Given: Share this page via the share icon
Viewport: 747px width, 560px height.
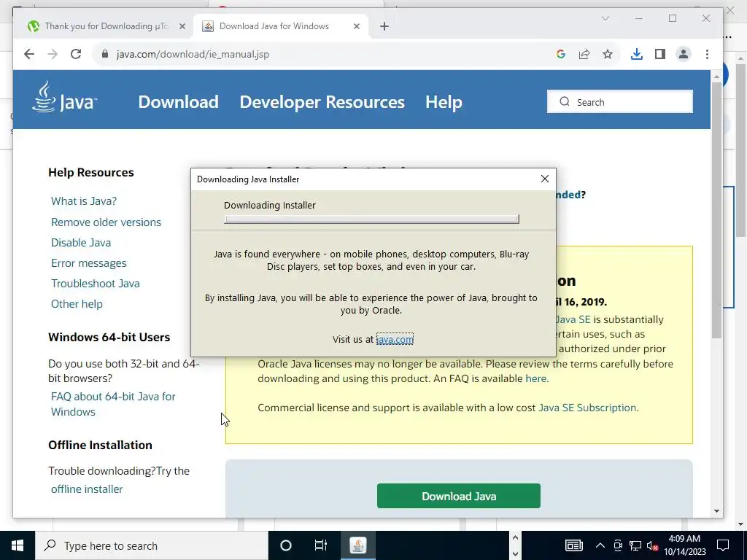Looking at the screenshot, I should 584,54.
